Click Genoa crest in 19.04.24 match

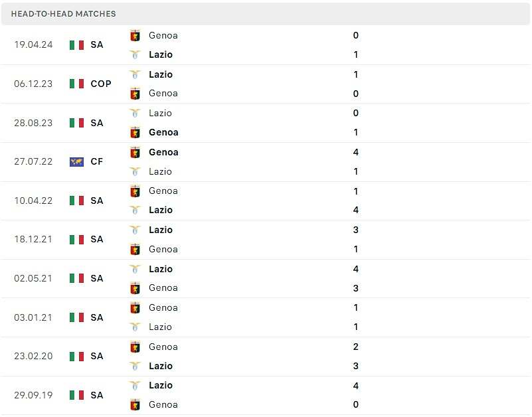pyautogui.click(x=135, y=36)
